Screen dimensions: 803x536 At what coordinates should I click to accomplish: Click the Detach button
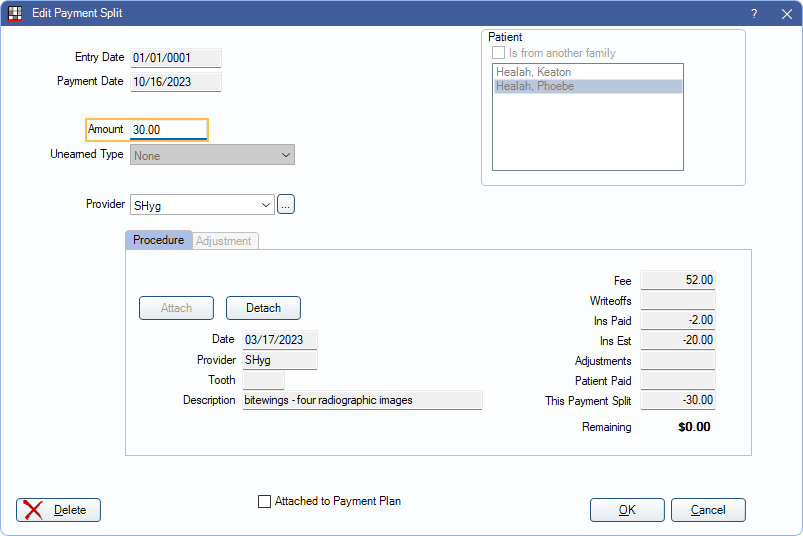(x=263, y=308)
